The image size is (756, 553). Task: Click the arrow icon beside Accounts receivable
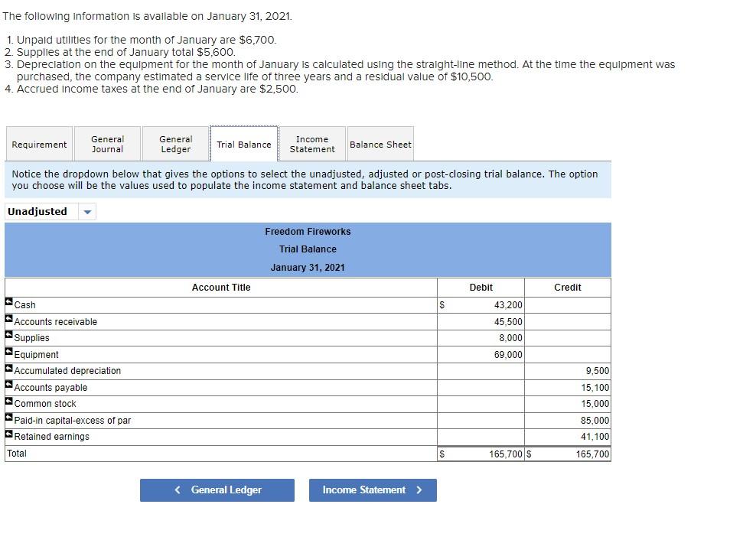(8, 318)
